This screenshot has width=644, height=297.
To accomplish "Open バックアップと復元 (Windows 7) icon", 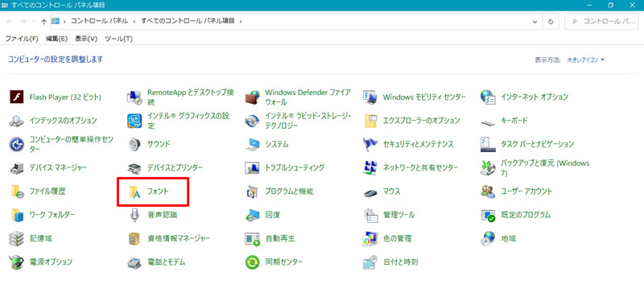I will (x=488, y=167).
